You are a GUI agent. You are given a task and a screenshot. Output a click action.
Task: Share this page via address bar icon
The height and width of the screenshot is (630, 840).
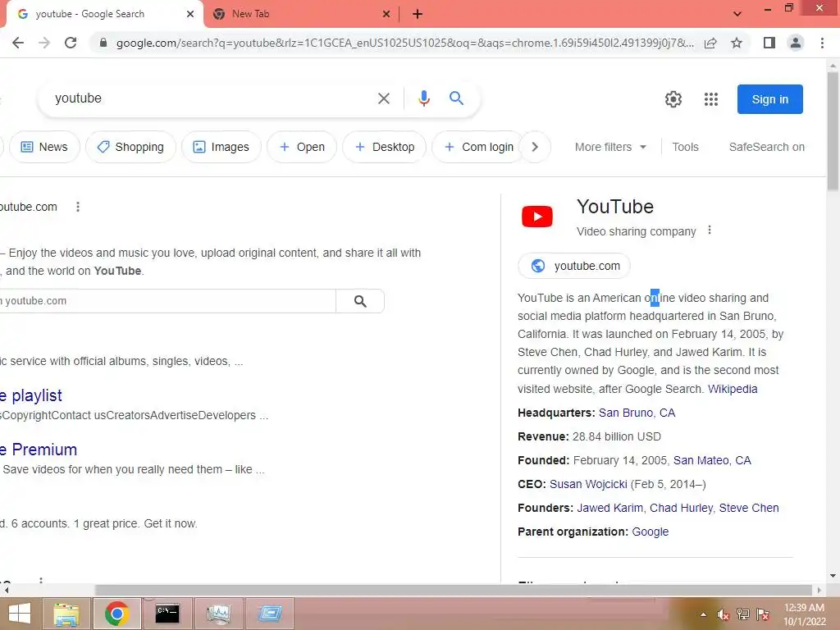[x=710, y=43]
